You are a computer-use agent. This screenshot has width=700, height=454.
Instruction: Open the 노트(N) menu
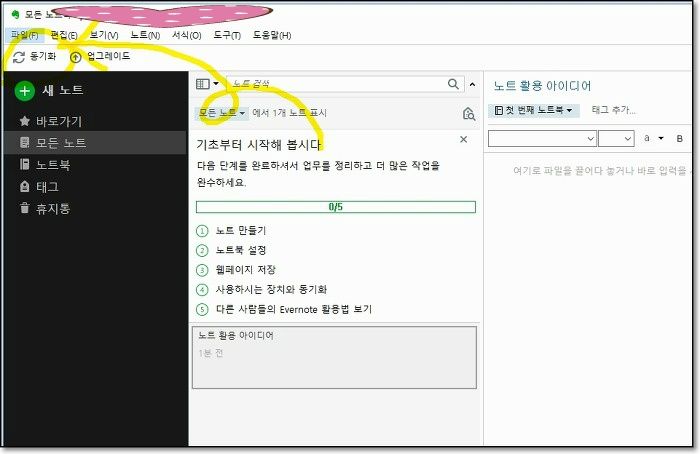145,35
